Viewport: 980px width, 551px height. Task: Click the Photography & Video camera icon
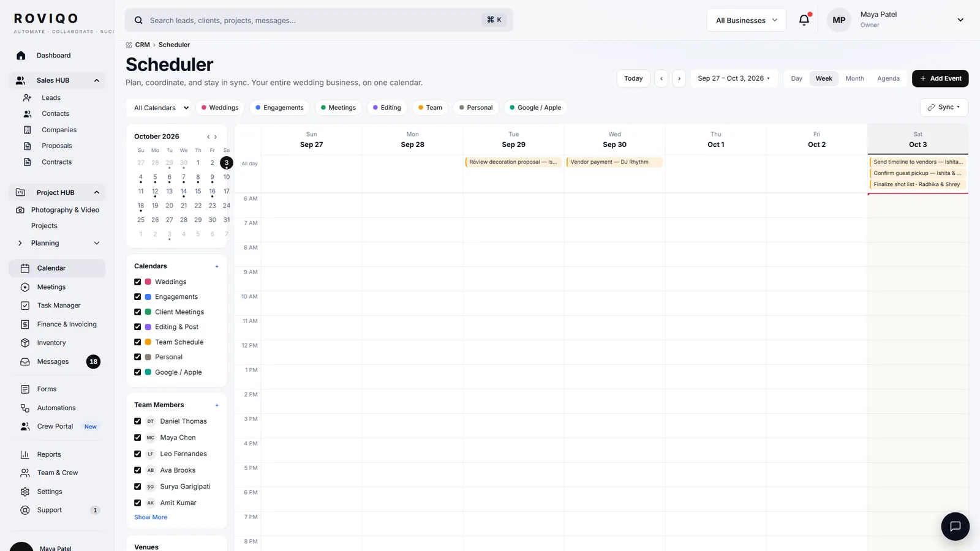click(20, 210)
